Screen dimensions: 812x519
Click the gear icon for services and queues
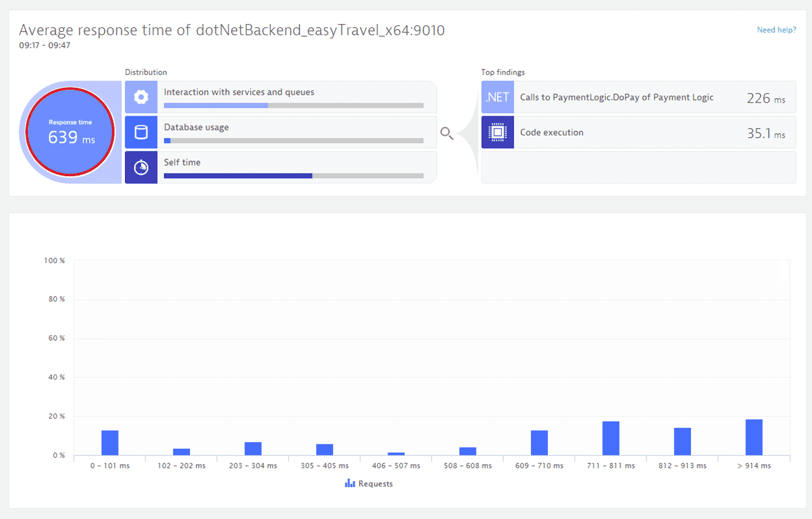[141, 98]
